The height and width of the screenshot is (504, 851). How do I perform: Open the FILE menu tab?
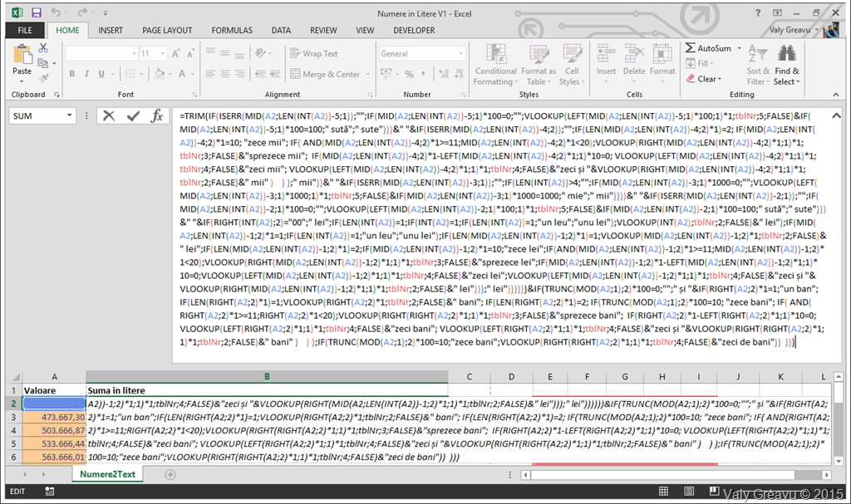25,31
